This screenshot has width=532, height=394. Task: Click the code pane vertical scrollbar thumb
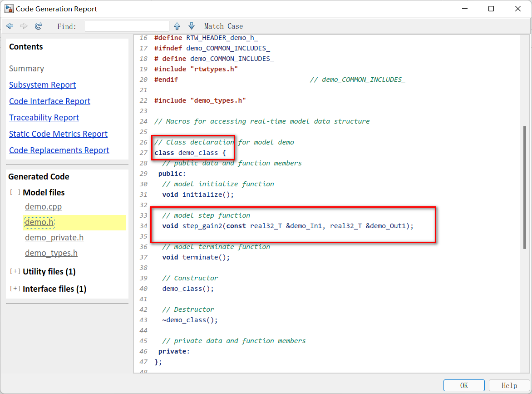[x=525, y=188]
